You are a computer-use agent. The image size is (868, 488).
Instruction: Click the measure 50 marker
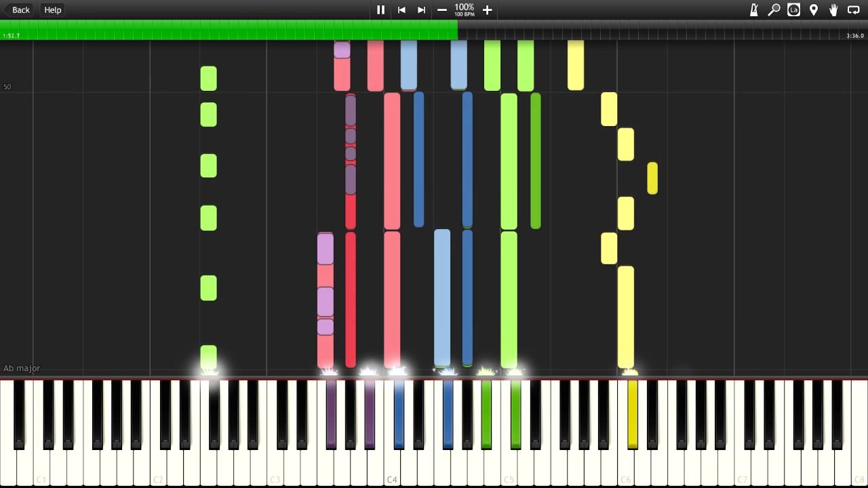click(7, 87)
